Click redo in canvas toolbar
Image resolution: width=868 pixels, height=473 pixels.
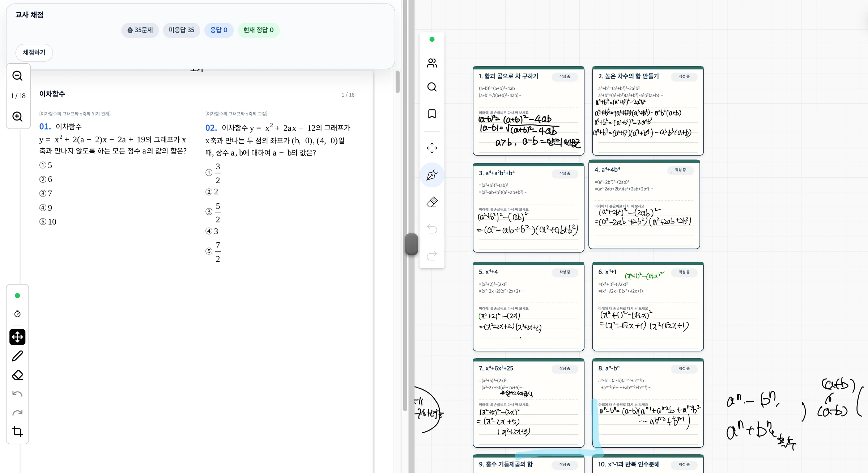click(432, 255)
